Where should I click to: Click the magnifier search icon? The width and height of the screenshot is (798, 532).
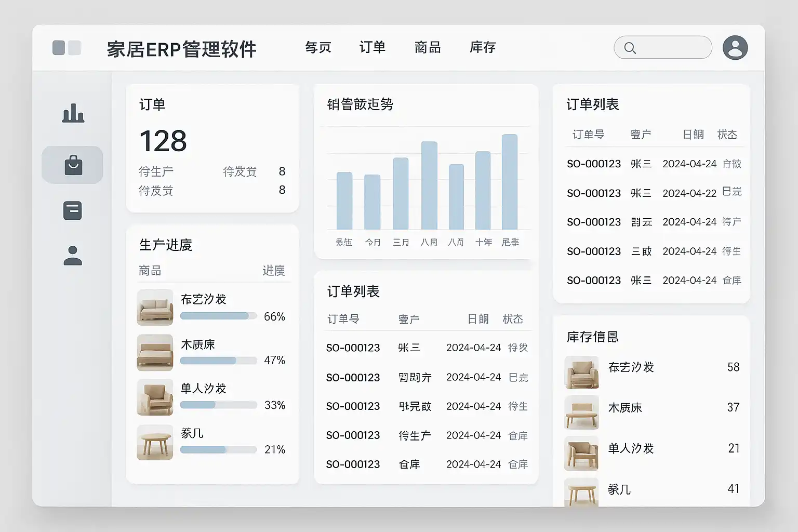630,48
